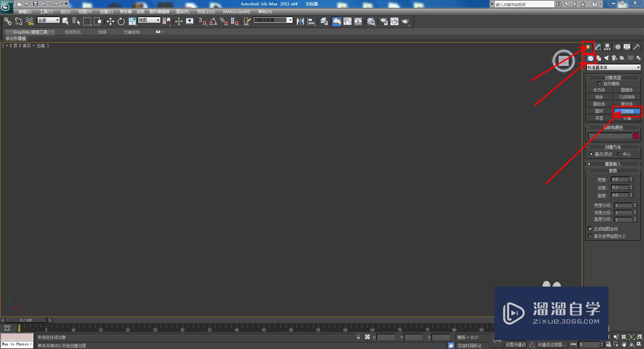Screen dimensions: 644x349
Task: Collapse 创建方法 rollout
Action: coord(613,147)
